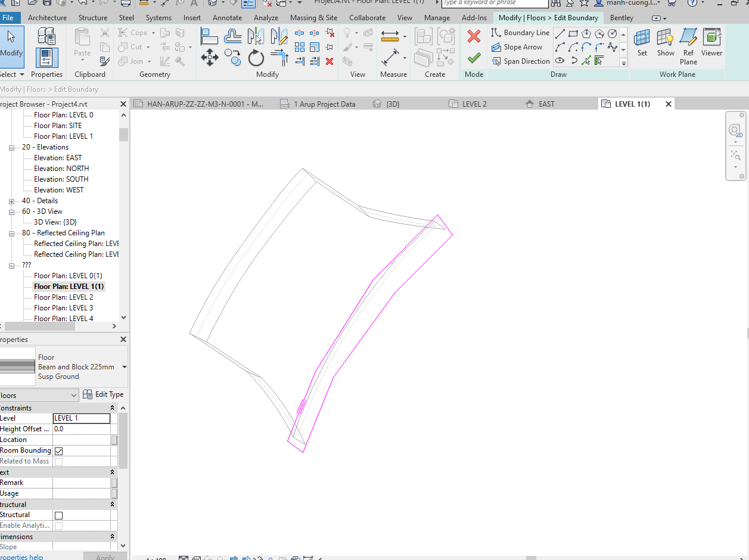Open the Massing & Site ribbon tab

point(313,18)
